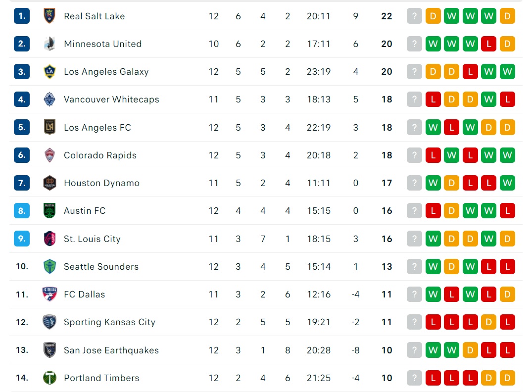Click the Portland Timbers axe logo

tap(49, 378)
